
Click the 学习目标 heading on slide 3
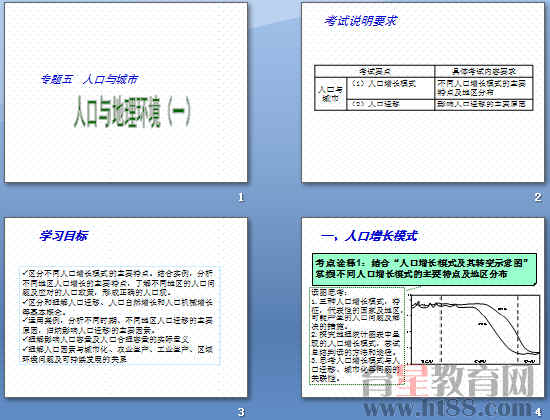[x=63, y=236]
